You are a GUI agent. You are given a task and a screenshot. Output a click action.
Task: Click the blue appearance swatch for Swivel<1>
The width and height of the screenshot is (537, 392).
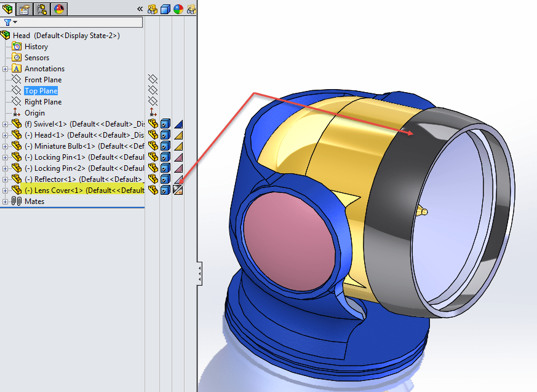(x=178, y=124)
